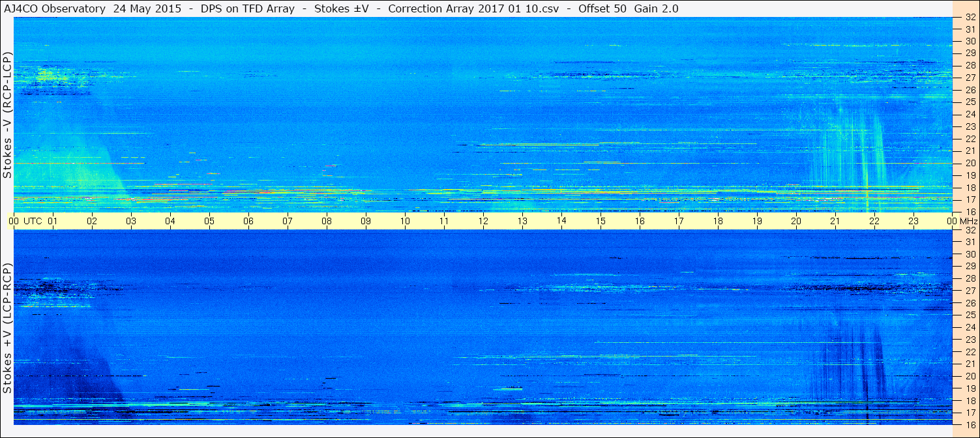Click the 'Gain 2.0' value in title

pyautogui.click(x=656, y=8)
